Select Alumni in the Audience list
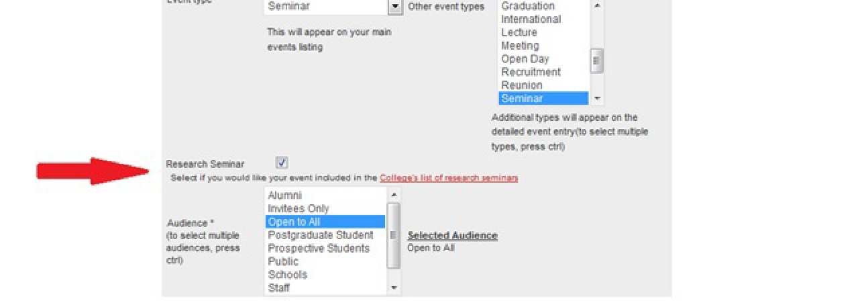The height and width of the screenshot is (305, 868). click(284, 195)
